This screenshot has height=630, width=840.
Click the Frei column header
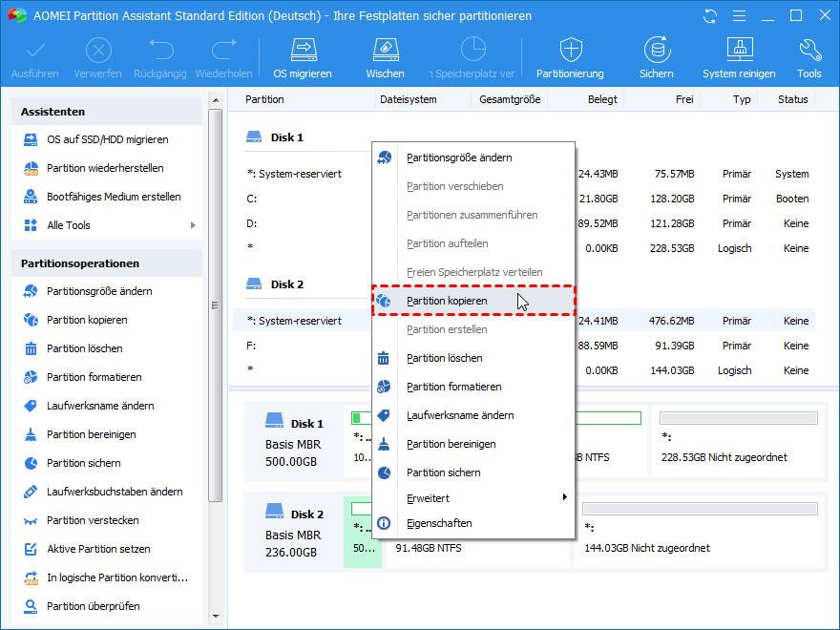point(684,99)
